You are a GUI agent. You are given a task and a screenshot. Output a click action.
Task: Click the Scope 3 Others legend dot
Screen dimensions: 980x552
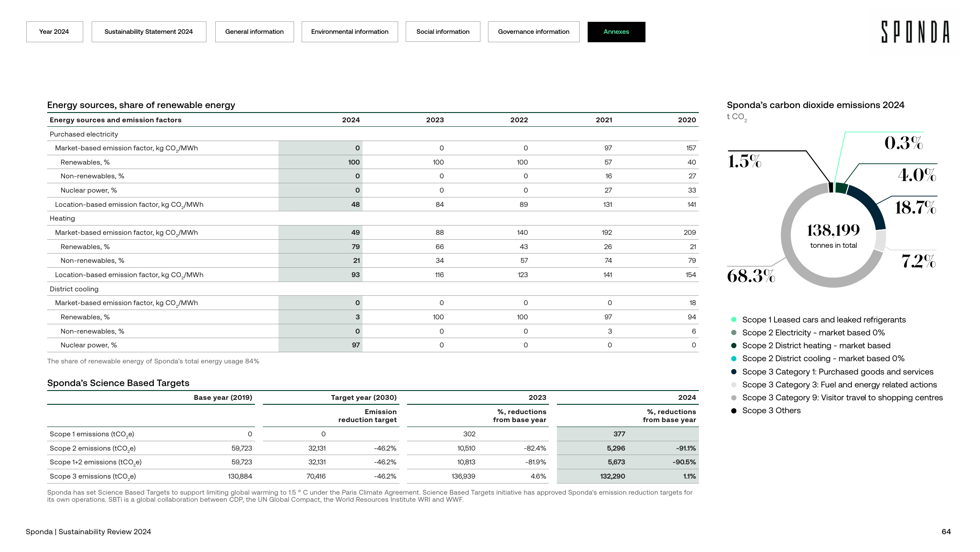click(x=734, y=411)
